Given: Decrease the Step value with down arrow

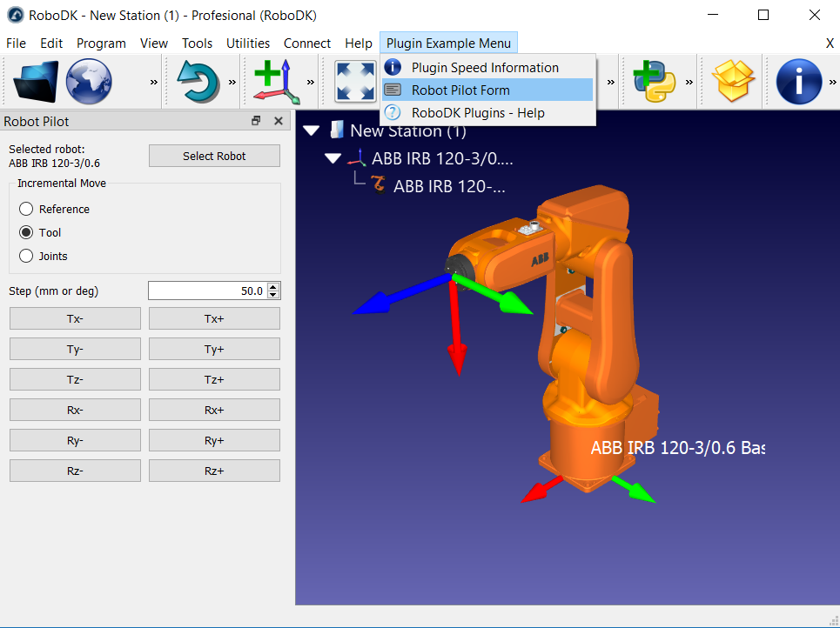Looking at the screenshot, I should (x=273, y=295).
